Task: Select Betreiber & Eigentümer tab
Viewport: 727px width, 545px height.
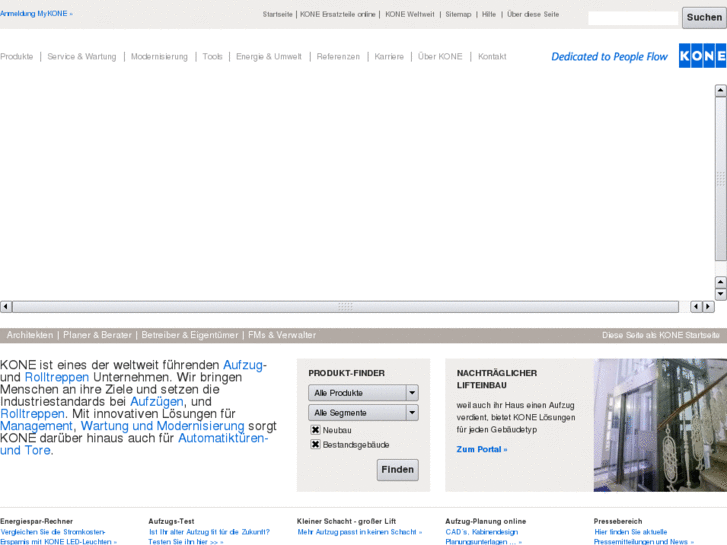Action: click(x=190, y=335)
